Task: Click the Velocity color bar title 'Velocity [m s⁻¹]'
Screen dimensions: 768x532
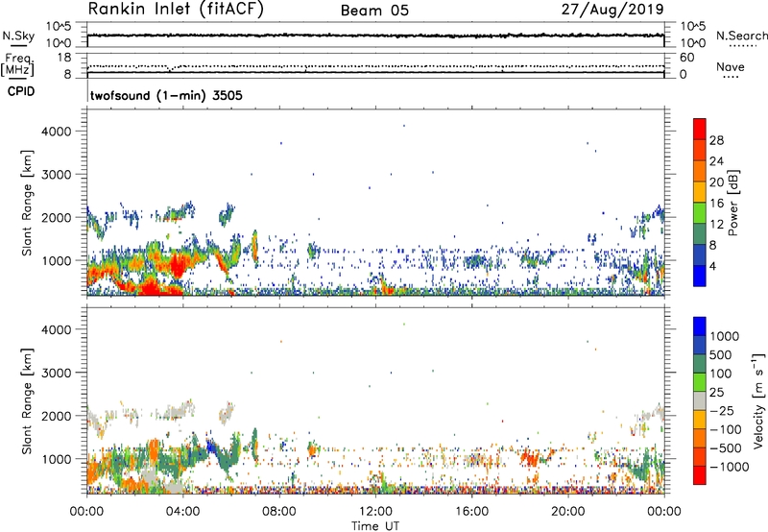Action: [x=758, y=399]
